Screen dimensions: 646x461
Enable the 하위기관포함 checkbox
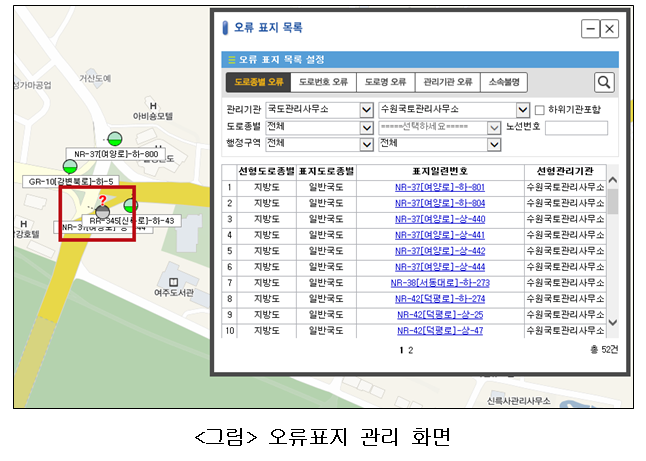coord(540,109)
